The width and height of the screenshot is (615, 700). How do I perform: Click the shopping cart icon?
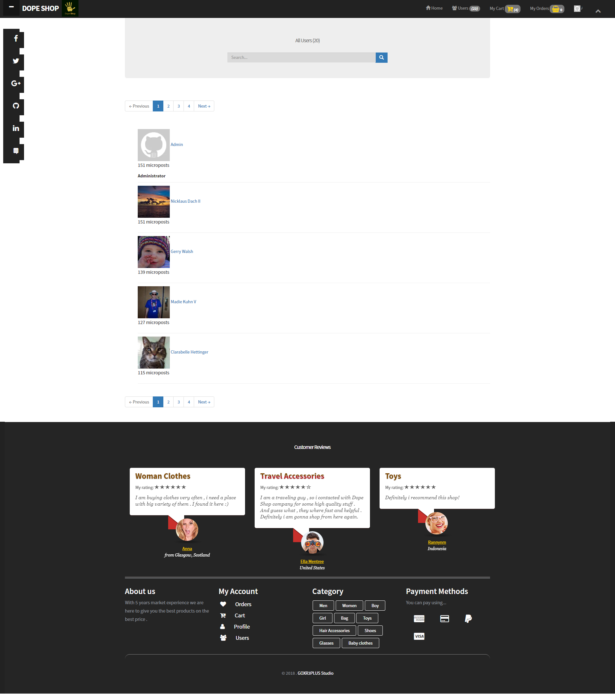(x=511, y=9)
